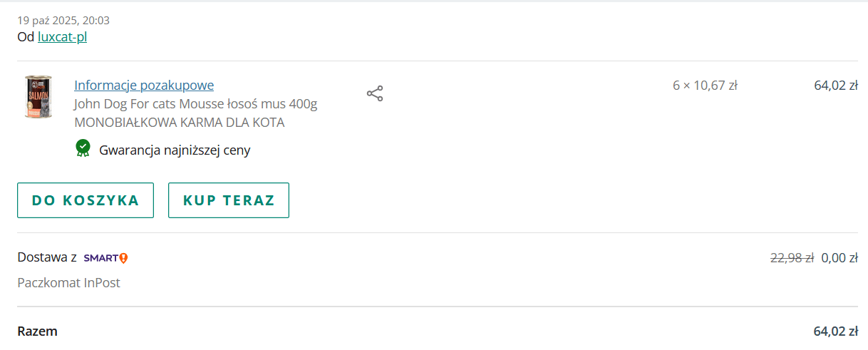The width and height of the screenshot is (868, 350).
Task: Click the KUP TERAZ button
Action: (x=229, y=200)
